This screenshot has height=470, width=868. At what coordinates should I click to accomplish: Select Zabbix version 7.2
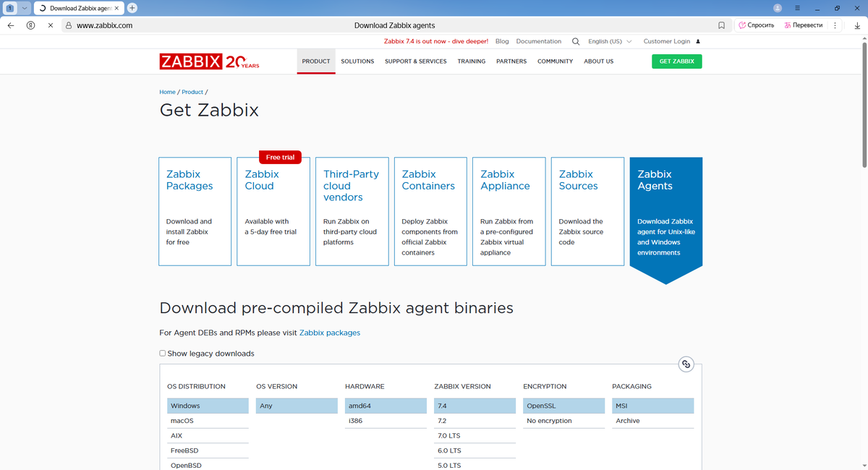(x=475, y=421)
